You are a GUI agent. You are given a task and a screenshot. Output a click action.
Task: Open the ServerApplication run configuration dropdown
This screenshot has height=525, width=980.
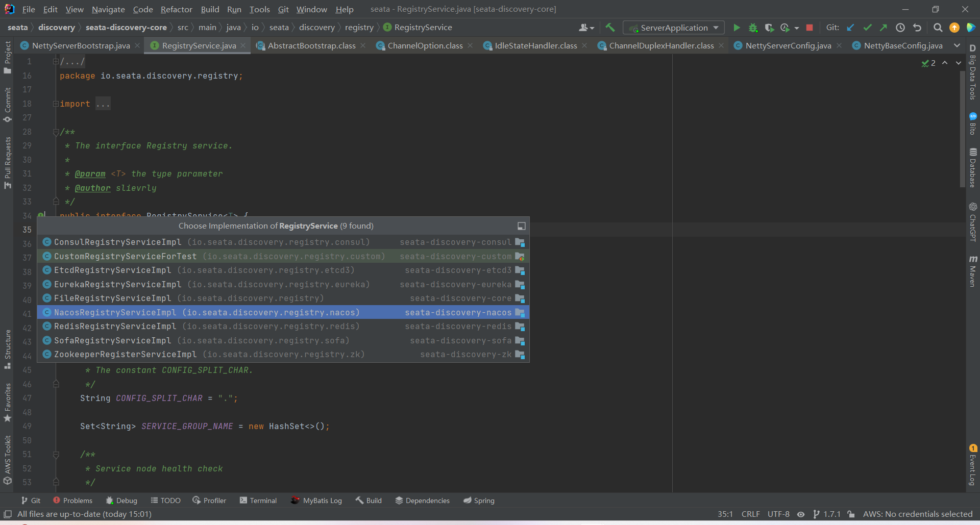click(674, 28)
